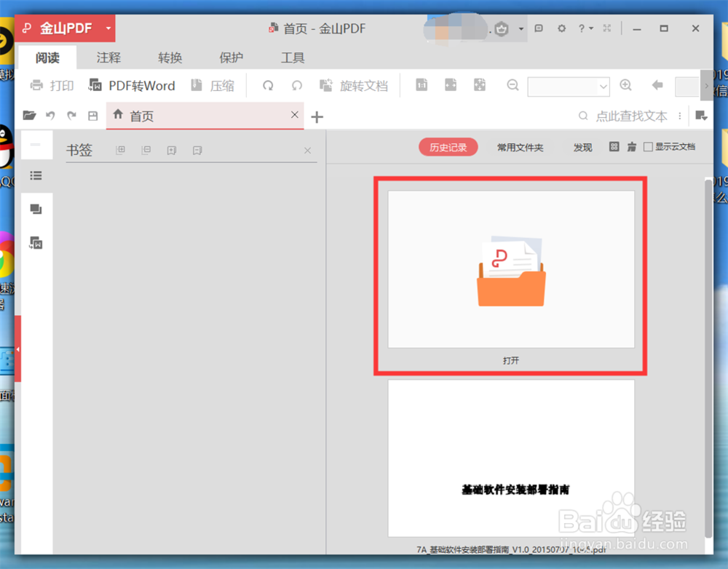Click the zoom out magnifier icon
728x569 pixels.
click(513, 85)
